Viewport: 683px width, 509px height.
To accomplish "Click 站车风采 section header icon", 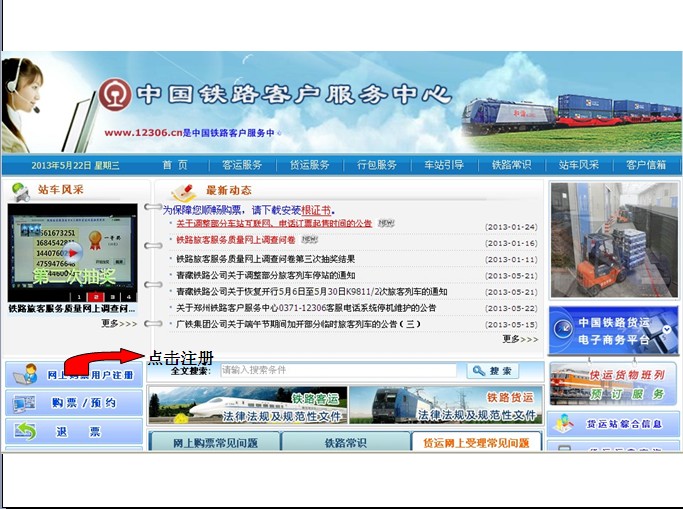I will click(20, 191).
